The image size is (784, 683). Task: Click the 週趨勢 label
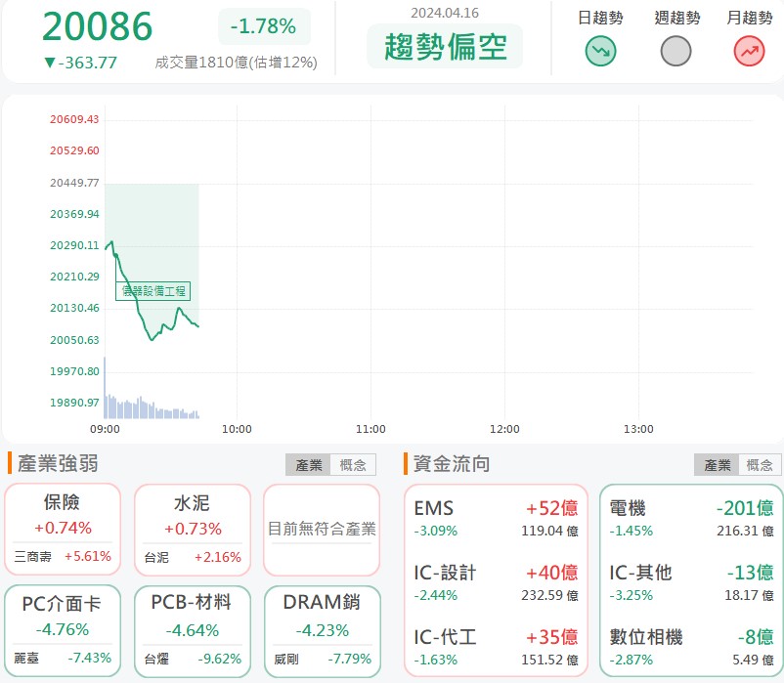(x=677, y=18)
